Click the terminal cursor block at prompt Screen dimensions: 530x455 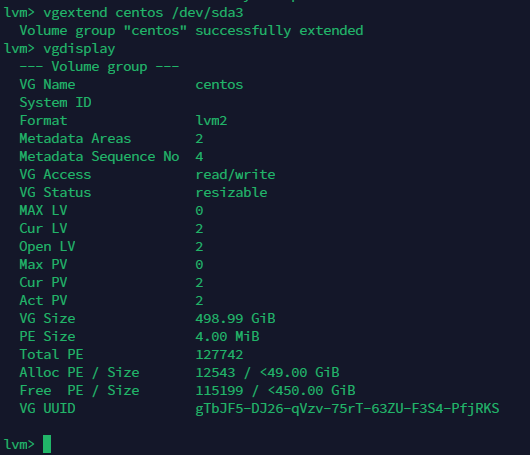coord(47,444)
